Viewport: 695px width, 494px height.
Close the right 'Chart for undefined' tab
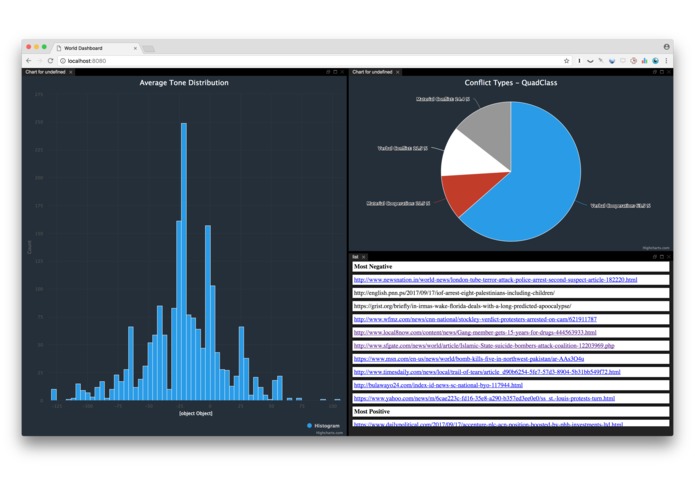398,72
